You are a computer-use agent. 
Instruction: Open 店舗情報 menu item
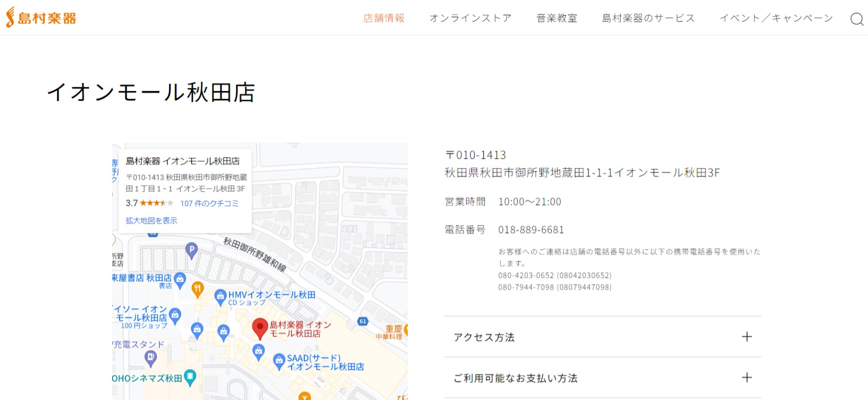pos(384,18)
